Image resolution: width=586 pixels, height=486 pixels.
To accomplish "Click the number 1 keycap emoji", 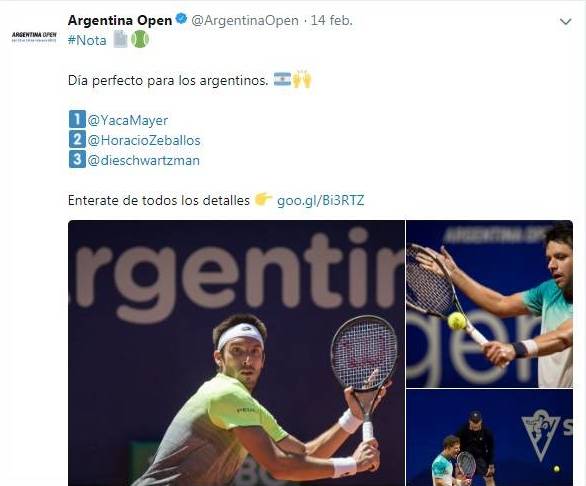I will (77, 120).
